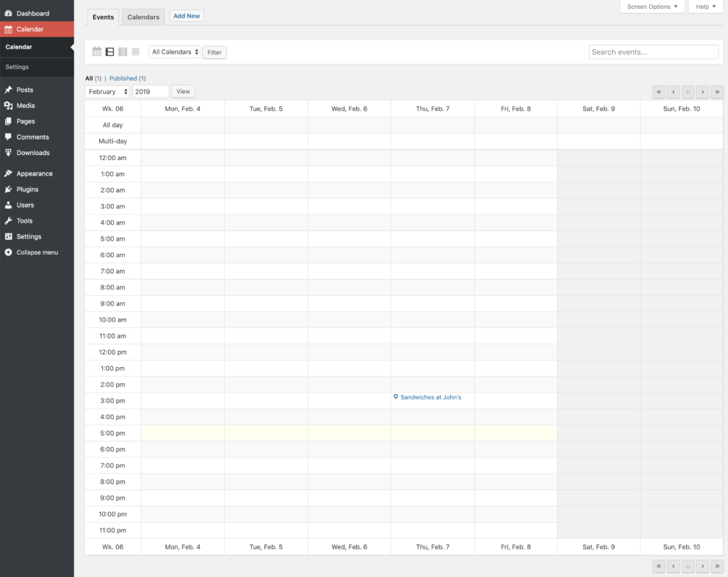Image resolution: width=728 pixels, height=577 pixels.
Task: Open the Sandwiches at John's event
Action: 430,397
